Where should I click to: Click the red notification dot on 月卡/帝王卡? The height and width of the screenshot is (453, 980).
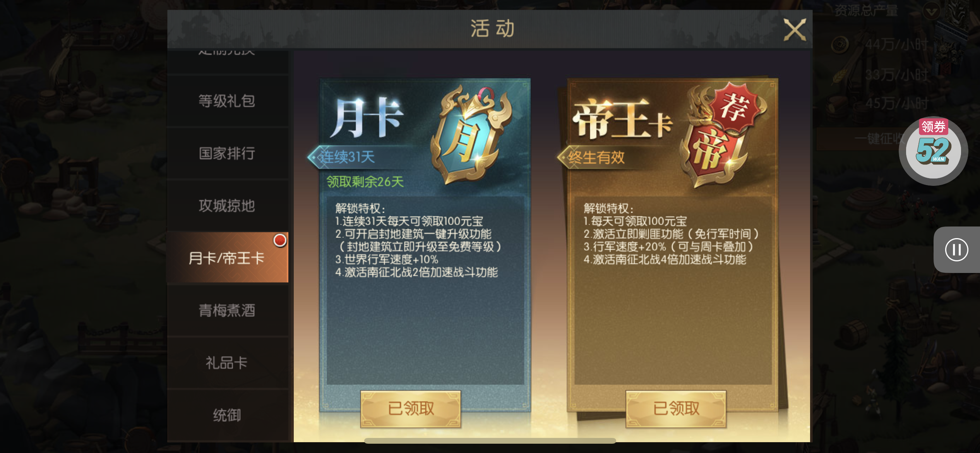(280, 240)
